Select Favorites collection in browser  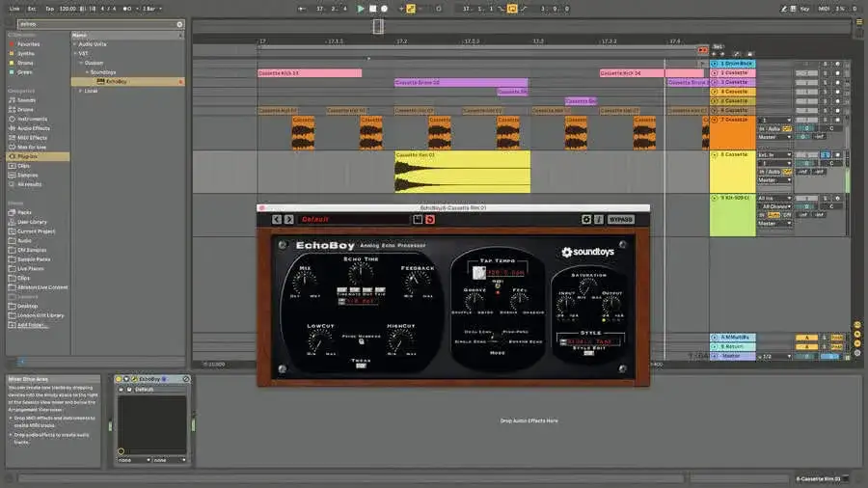pos(28,43)
